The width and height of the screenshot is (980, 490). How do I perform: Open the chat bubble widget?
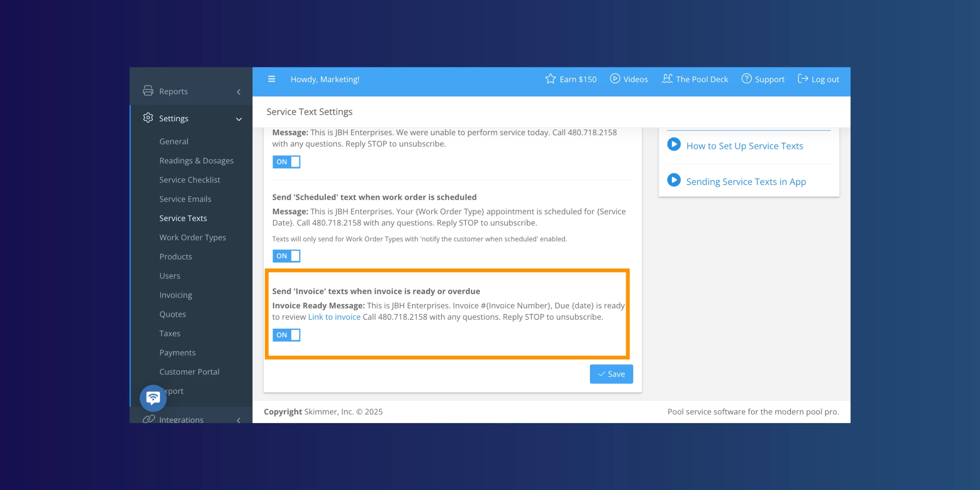pyautogui.click(x=153, y=398)
